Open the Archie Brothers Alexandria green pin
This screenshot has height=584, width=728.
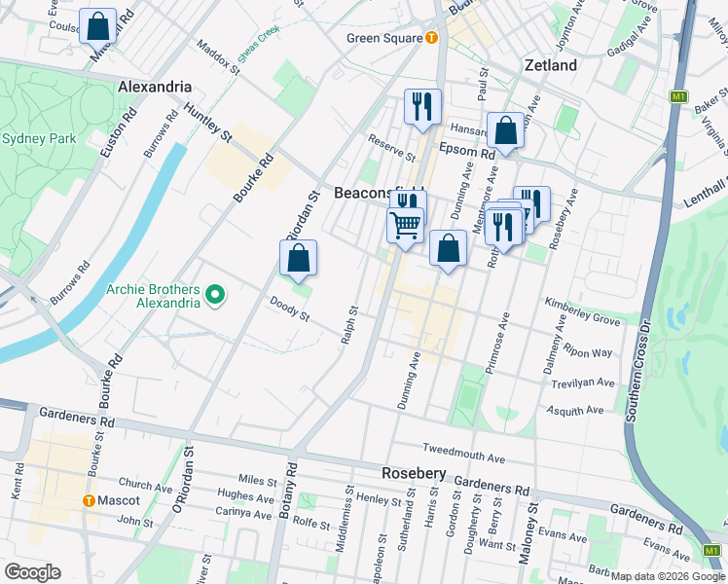[x=215, y=296]
